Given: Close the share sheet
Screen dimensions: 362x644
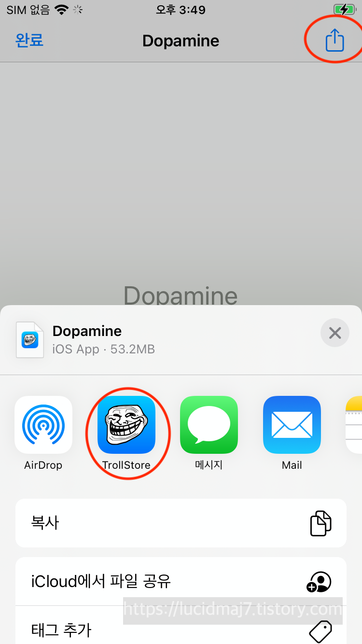Looking at the screenshot, I should coord(334,333).
